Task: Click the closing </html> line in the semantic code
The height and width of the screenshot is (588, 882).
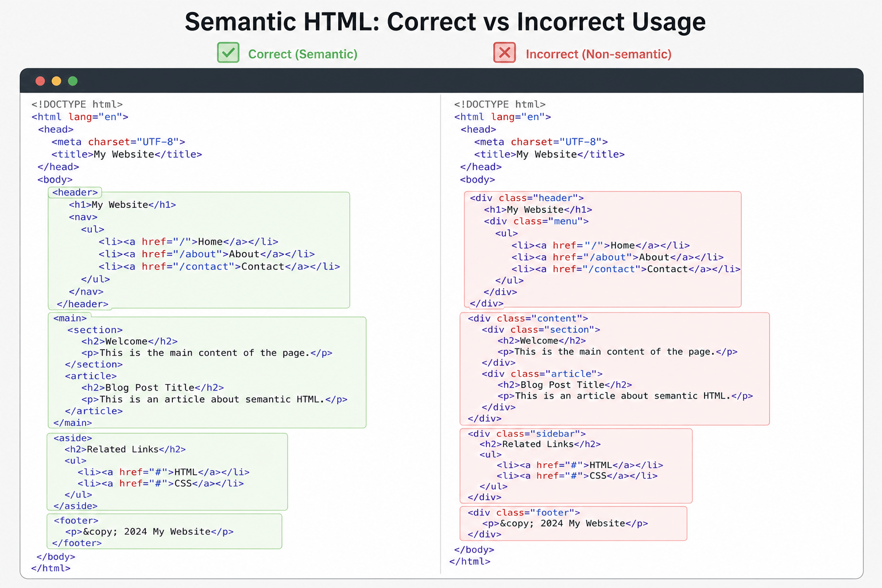Action: (51, 568)
